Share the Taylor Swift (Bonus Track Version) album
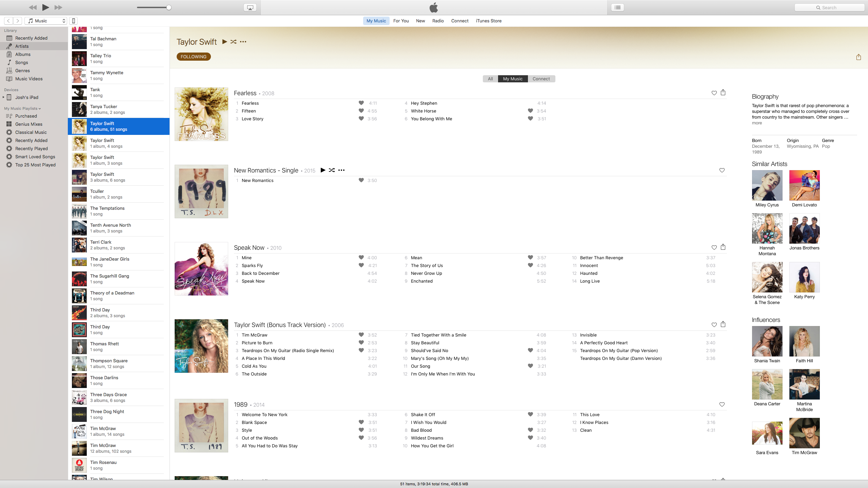 point(723,324)
